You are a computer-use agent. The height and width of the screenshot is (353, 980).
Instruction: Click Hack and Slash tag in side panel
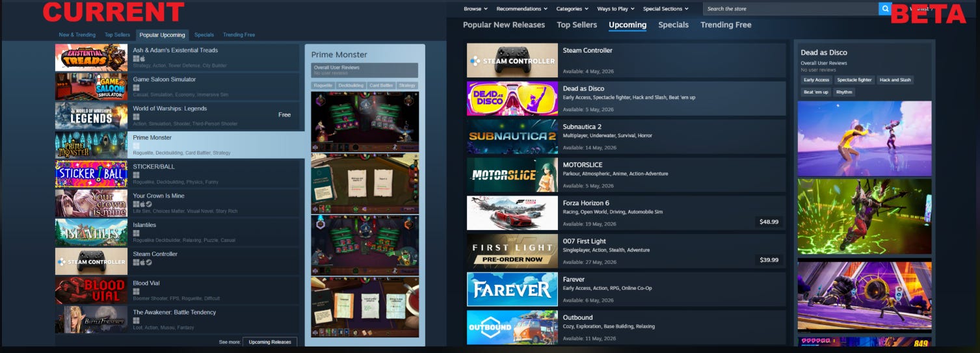(x=895, y=80)
